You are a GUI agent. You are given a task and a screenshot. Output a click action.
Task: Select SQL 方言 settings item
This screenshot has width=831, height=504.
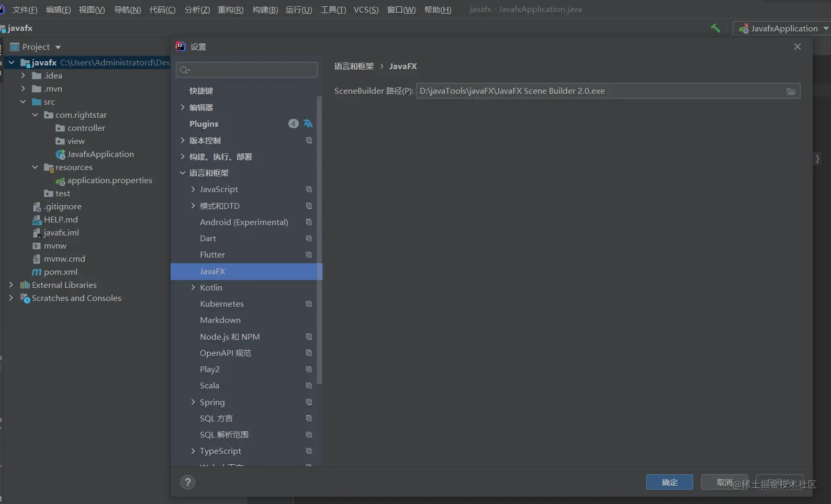click(x=216, y=418)
